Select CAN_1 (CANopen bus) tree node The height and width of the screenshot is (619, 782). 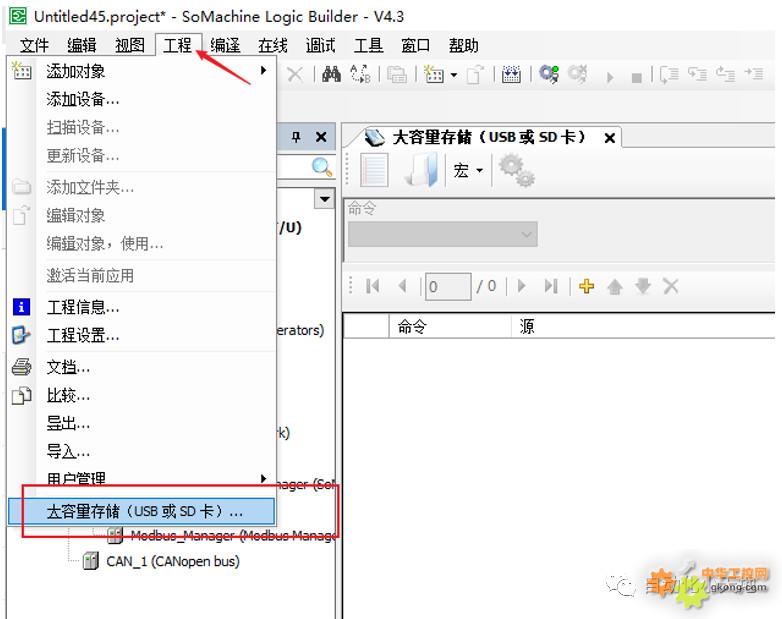pos(173,562)
